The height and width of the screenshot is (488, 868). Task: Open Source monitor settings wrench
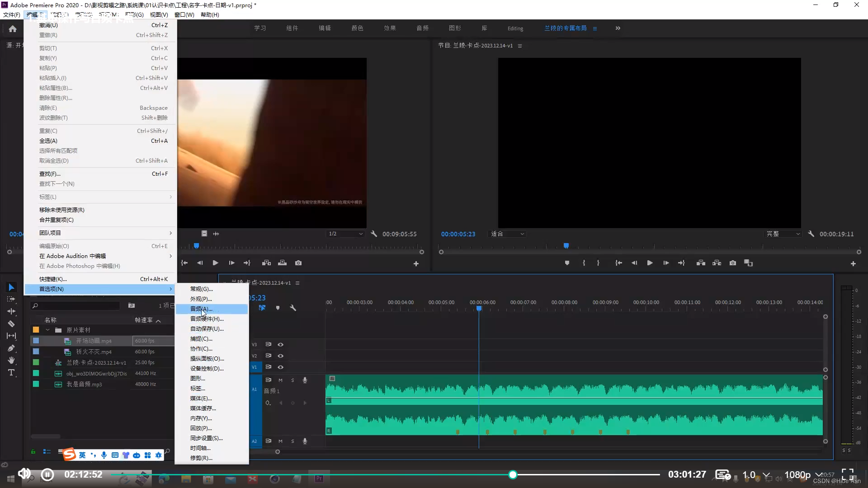[x=374, y=234]
